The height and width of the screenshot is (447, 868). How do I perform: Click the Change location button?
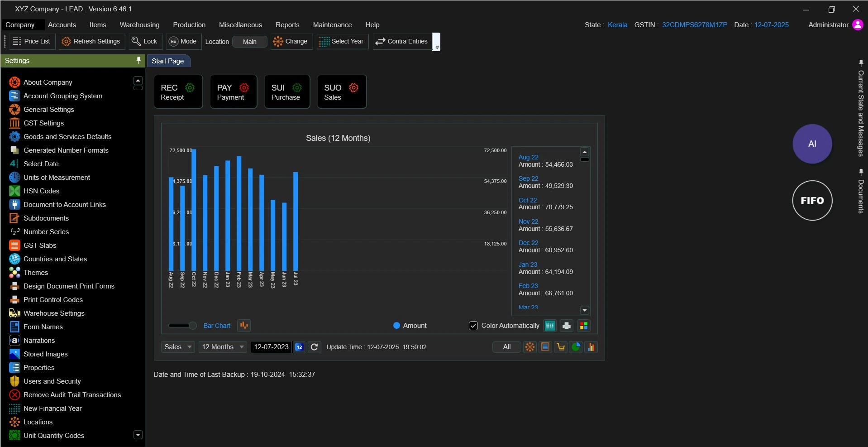(291, 41)
